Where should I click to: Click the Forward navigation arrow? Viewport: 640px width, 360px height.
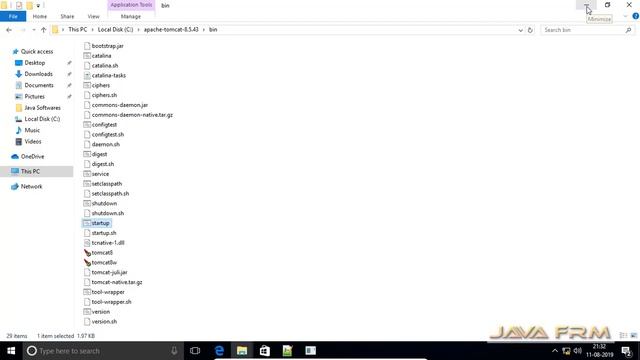pos(23,30)
